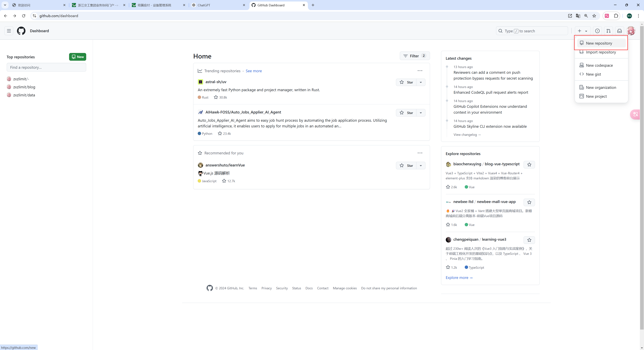Click the footer GitHub logo icon

(x=210, y=288)
